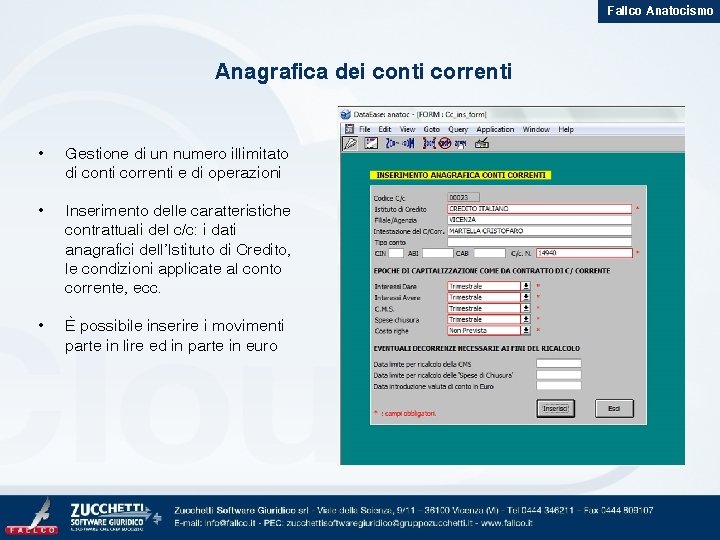Viewport: 720px width, 540px height.
Task: Click the Zucchetti Software Giuridico logo
Action: point(115,517)
